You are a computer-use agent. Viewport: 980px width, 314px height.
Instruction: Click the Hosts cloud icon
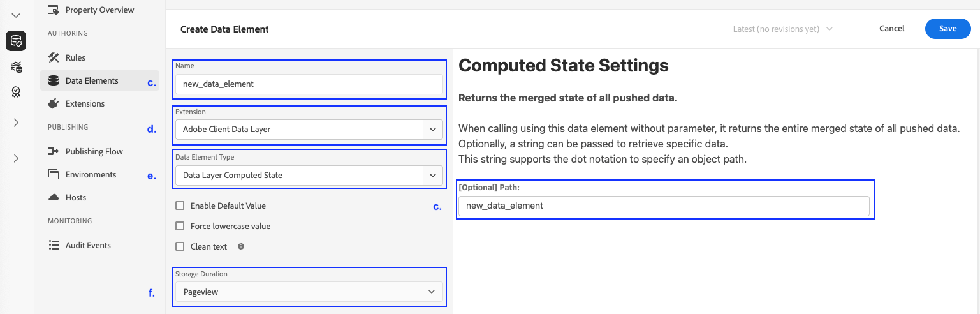54,197
